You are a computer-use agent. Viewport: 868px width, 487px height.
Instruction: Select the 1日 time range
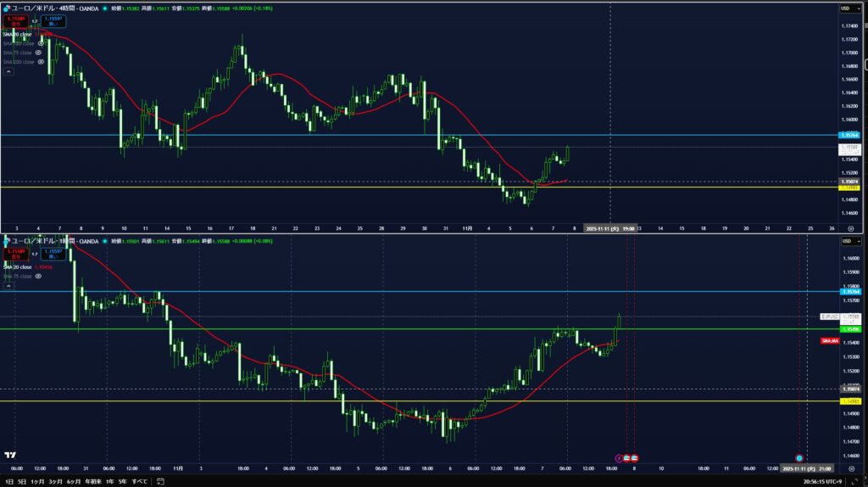9,481
